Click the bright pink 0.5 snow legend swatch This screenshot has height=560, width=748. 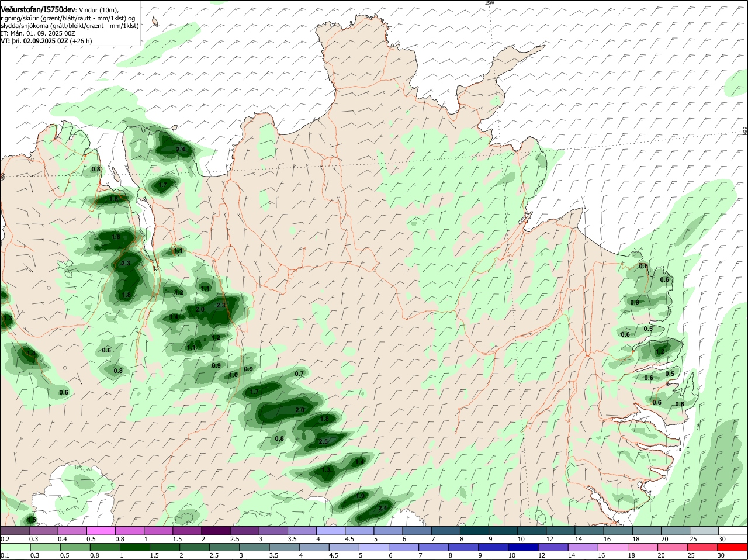tap(101, 531)
